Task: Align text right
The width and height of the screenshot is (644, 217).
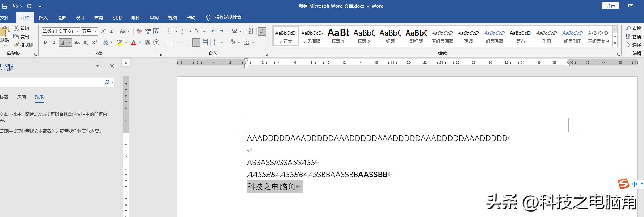Action: (188, 42)
